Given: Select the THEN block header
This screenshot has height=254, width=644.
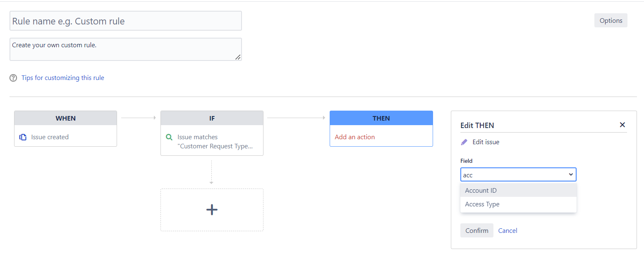Looking at the screenshot, I should tap(381, 118).
